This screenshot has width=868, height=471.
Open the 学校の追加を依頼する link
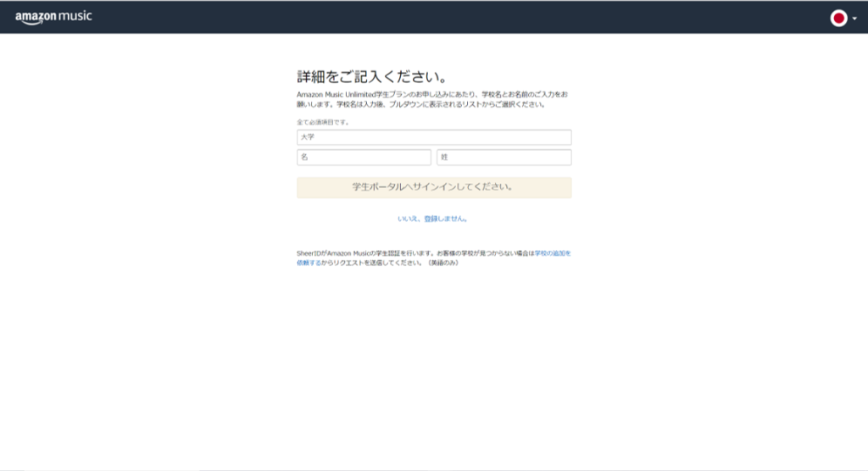(x=553, y=253)
